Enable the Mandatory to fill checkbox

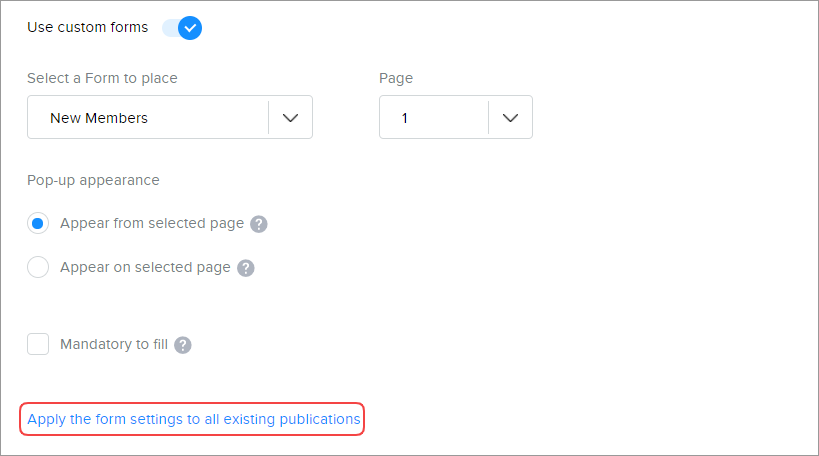(38, 344)
